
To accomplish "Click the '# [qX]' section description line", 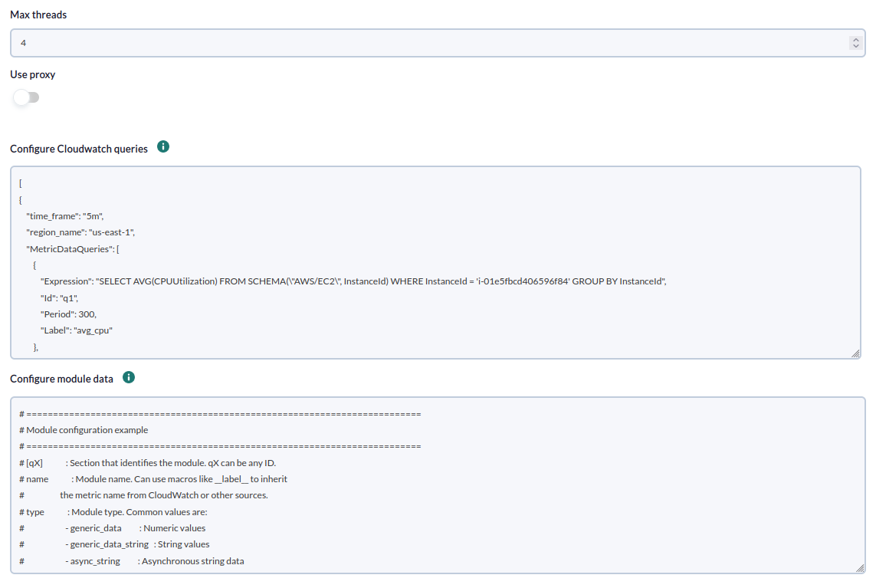I will (x=147, y=463).
